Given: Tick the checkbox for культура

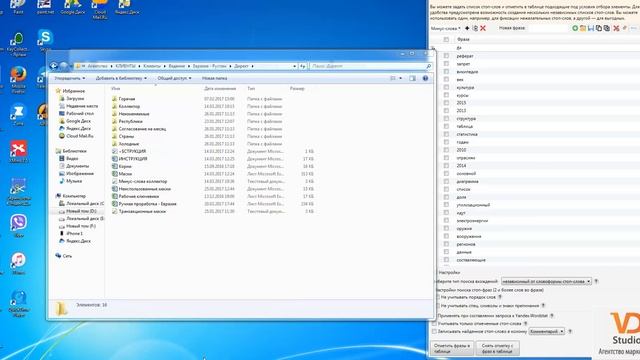Looking at the screenshot, I should click(446, 87).
